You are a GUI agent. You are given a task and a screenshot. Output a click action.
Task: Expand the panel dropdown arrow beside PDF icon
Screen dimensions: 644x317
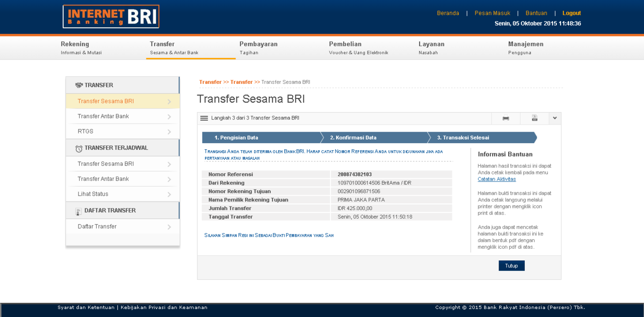554,118
